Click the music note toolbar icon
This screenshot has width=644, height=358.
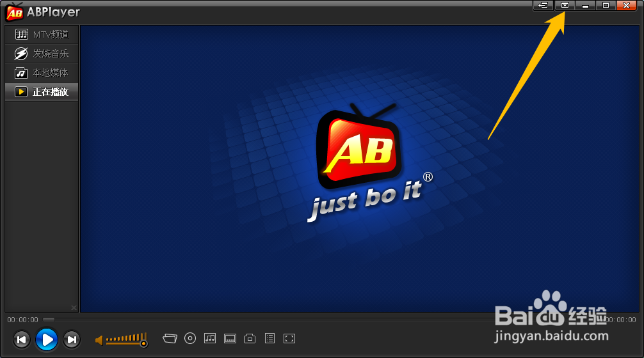[210, 338]
